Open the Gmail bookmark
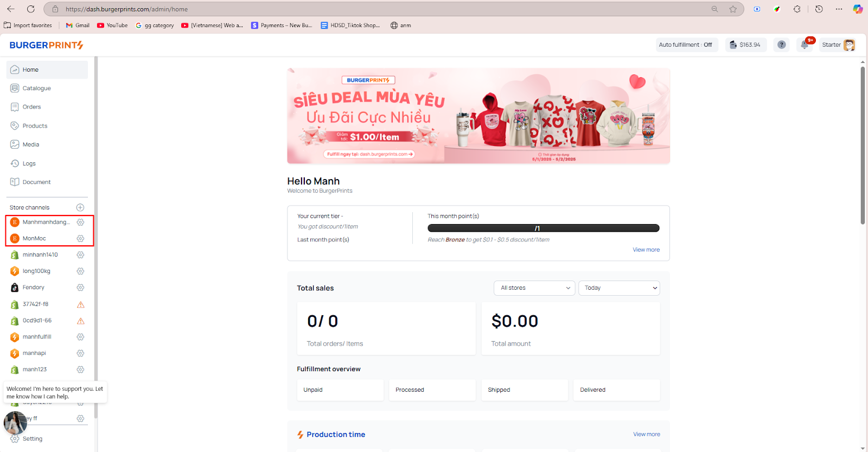Image resolution: width=868 pixels, height=452 pixels. point(78,25)
